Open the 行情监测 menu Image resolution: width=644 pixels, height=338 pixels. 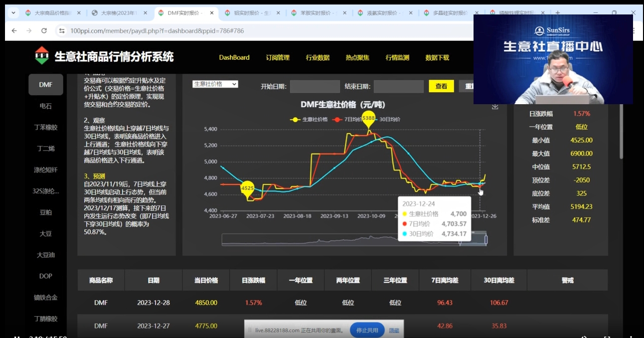397,57
